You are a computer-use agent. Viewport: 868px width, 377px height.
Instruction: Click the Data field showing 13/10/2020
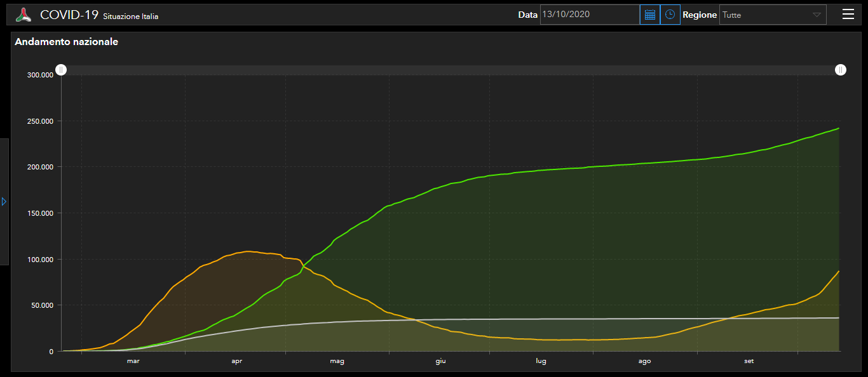pos(589,15)
